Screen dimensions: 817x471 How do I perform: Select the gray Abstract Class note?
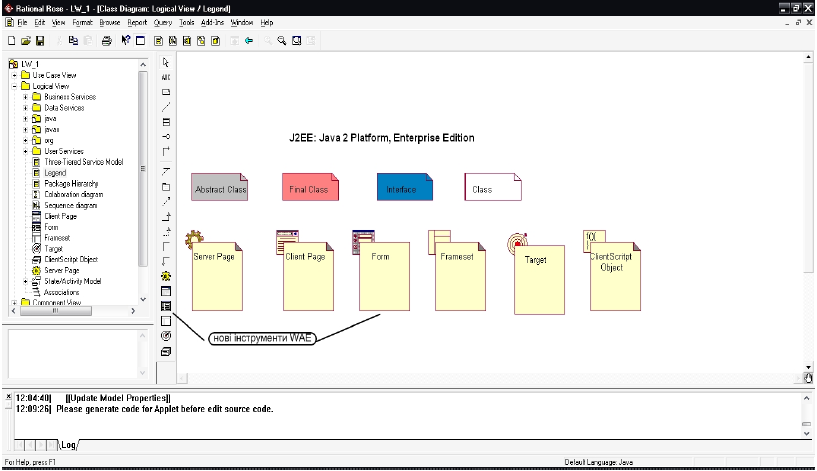(219, 188)
